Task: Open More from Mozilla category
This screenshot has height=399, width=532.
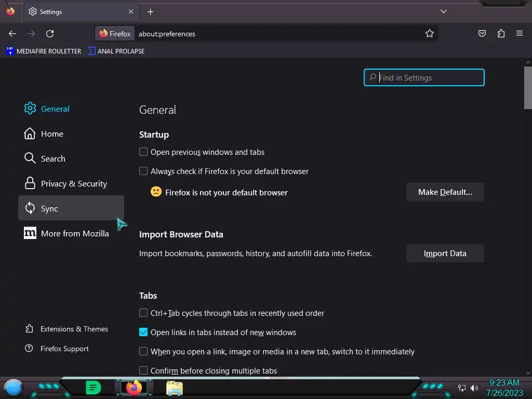Action: pyautogui.click(x=71, y=233)
